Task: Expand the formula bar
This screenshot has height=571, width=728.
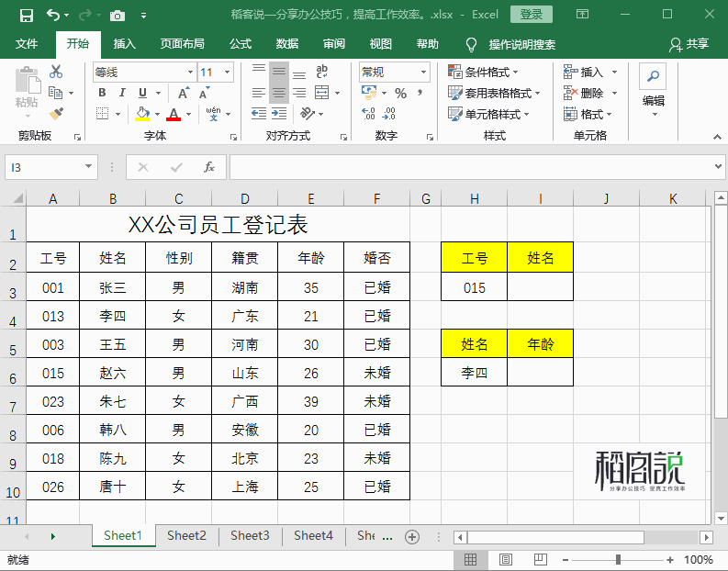Action: 718,167
